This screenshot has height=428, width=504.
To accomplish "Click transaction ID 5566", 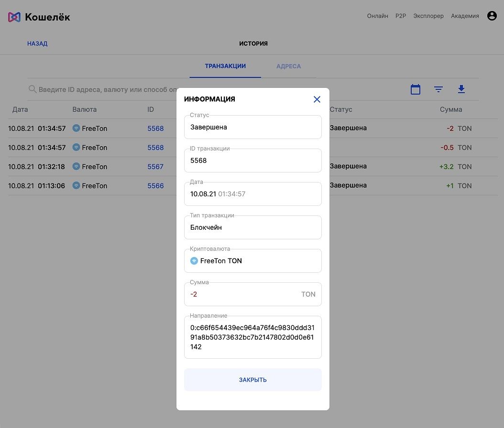I will (x=155, y=186).
